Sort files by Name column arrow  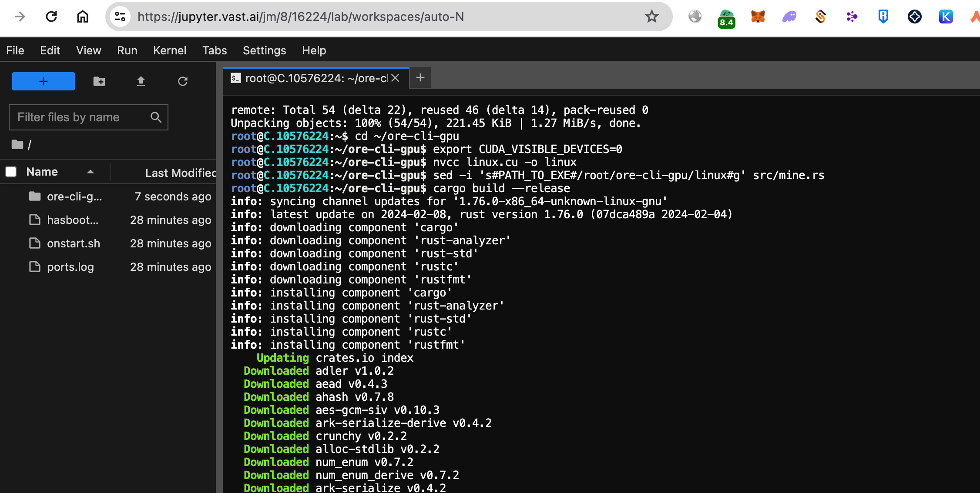coord(90,172)
